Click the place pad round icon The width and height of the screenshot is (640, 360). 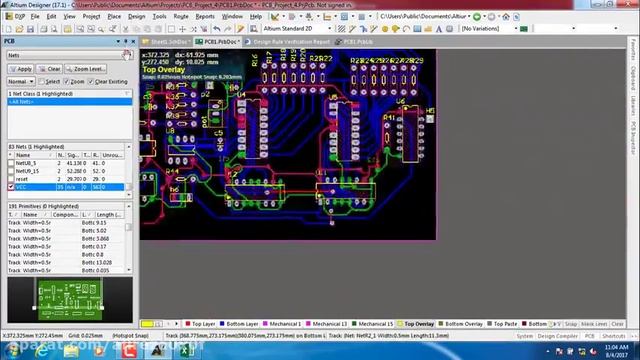pyautogui.click(x=384, y=29)
